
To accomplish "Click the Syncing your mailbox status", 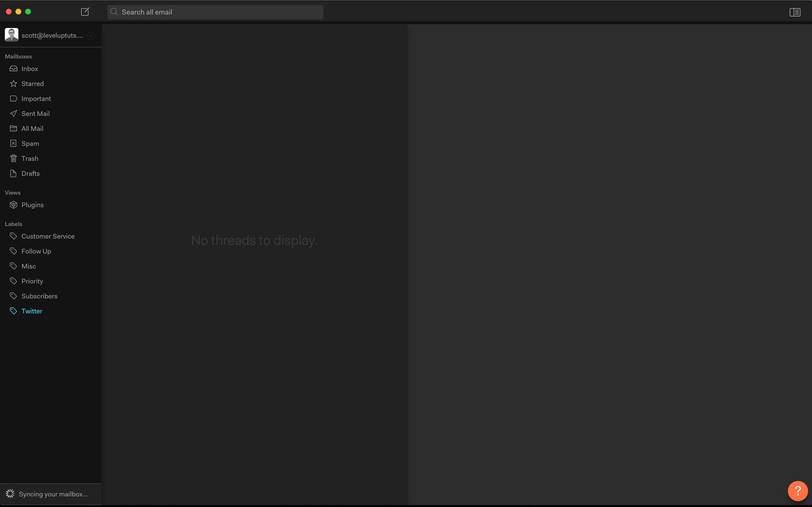I will coord(53,494).
